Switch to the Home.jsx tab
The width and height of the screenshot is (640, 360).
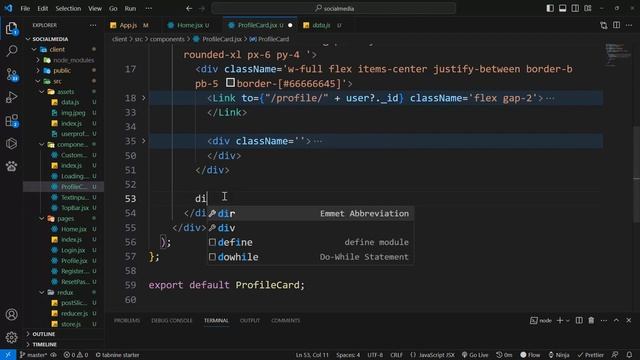click(189, 25)
